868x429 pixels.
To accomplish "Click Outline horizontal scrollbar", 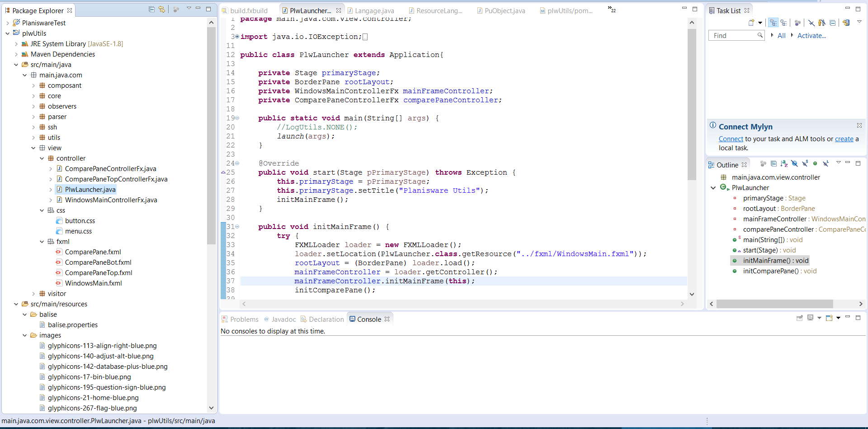I will click(x=774, y=304).
